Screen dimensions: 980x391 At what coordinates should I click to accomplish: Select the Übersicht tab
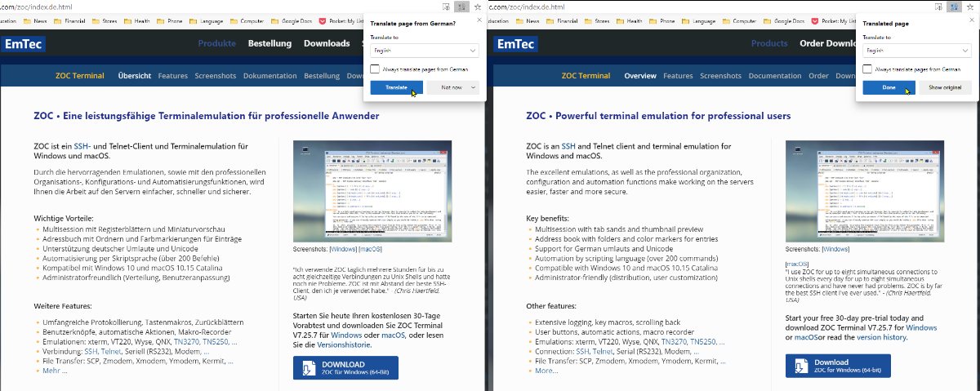click(x=135, y=76)
